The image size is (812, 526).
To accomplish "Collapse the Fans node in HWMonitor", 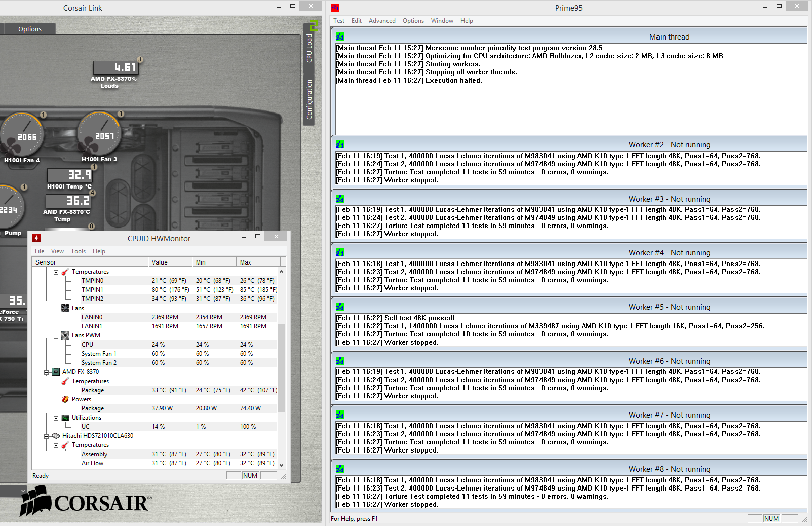I will [56, 308].
